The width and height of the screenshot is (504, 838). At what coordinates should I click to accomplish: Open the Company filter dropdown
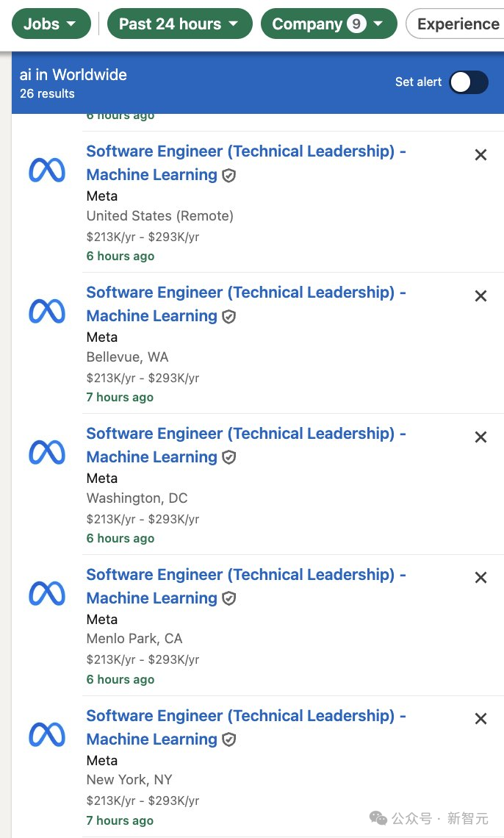pyautogui.click(x=329, y=24)
